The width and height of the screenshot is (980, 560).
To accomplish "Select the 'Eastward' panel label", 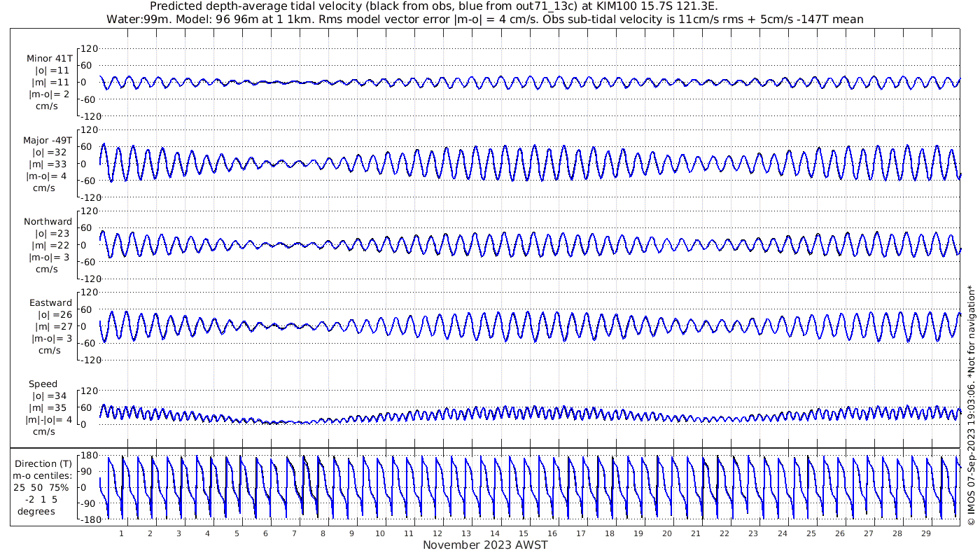I will point(51,303).
